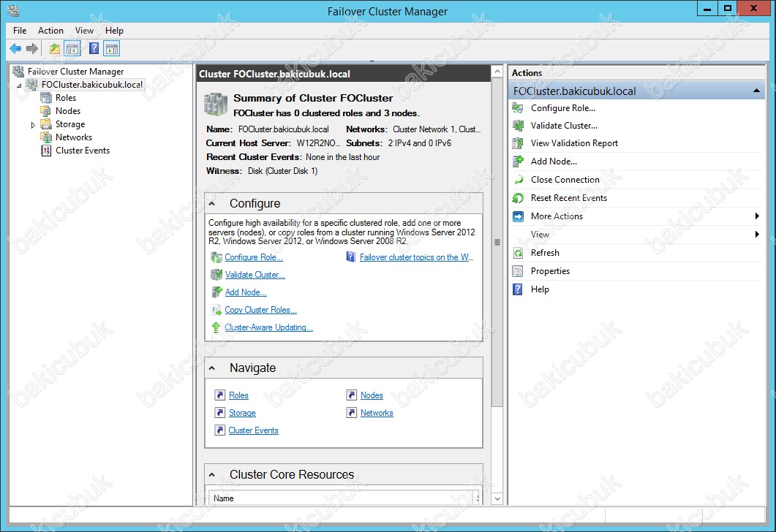The width and height of the screenshot is (776, 532).
Task: Go to Cluster Events link under Navigate
Action: pyautogui.click(x=253, y=430)
